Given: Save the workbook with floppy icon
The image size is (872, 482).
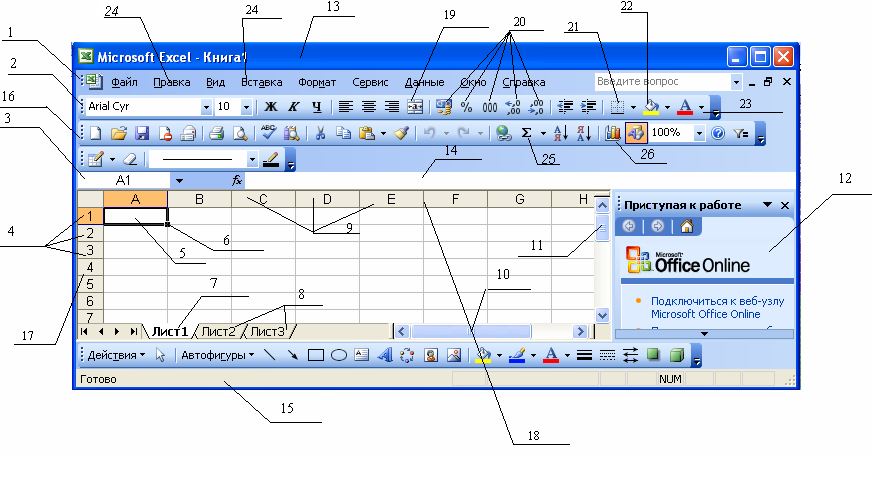Looking at the screenshot, I should (142, 133).
